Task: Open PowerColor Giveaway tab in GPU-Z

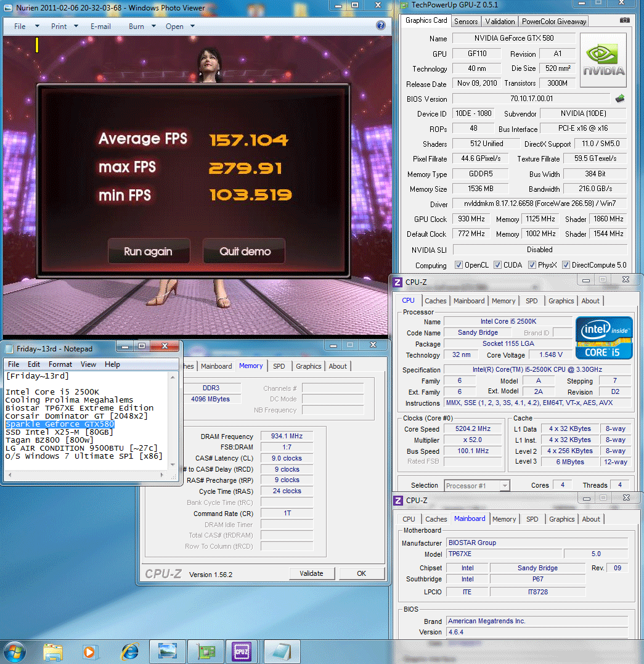Action: point(554,21)
